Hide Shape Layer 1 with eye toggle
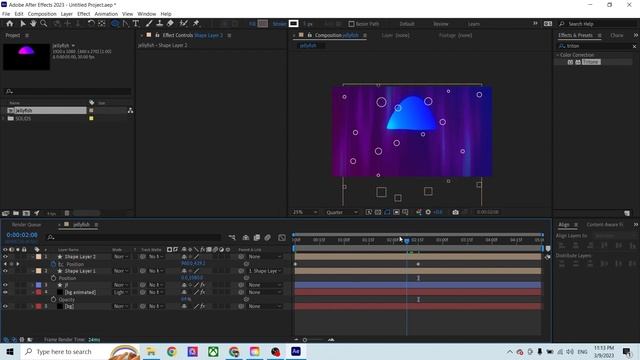Viewport: 640px width, 360px height. 5,271
